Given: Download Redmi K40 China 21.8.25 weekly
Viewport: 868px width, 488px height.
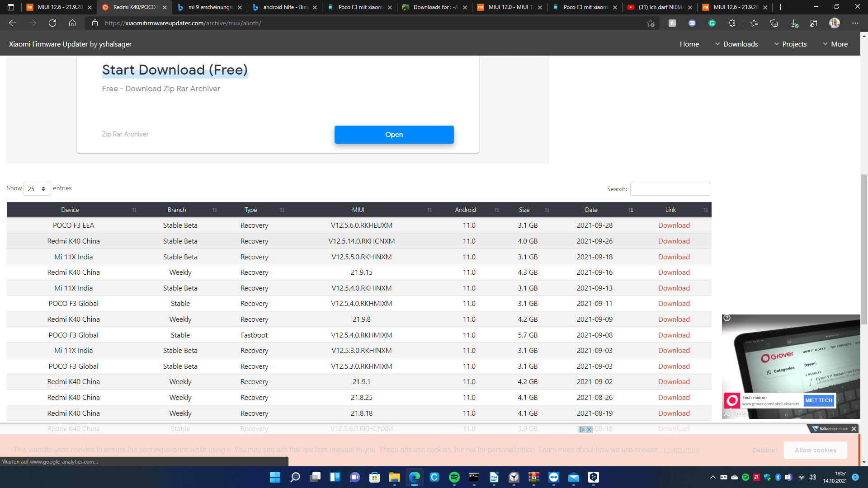Looking at the screenshot, I should click(x=674, y=397).
